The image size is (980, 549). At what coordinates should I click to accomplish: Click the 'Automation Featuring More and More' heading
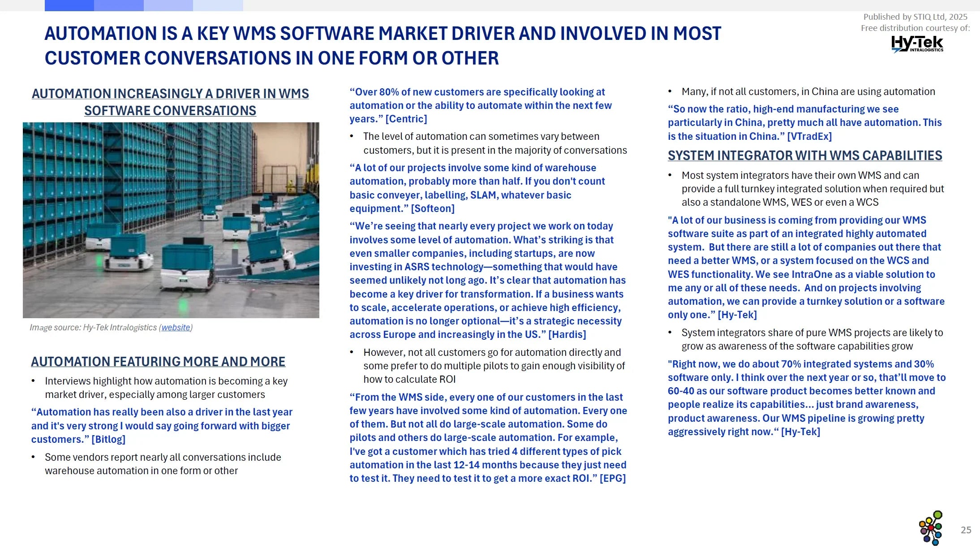(158, 362)
